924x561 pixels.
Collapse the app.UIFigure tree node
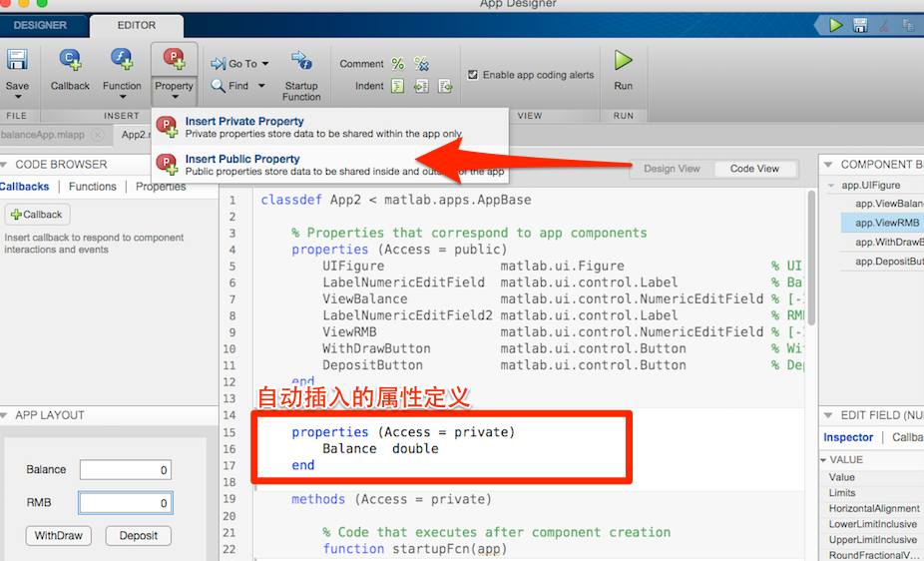point(831,185)
